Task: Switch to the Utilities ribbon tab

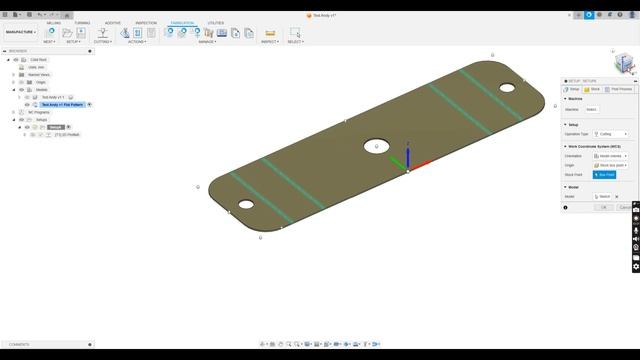Action: point(216,23)
